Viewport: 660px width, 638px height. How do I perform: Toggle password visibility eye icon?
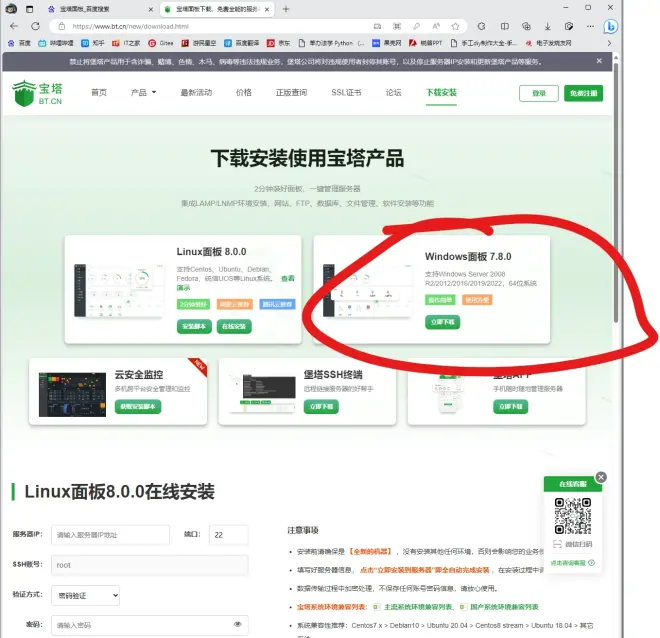(238, 624)
